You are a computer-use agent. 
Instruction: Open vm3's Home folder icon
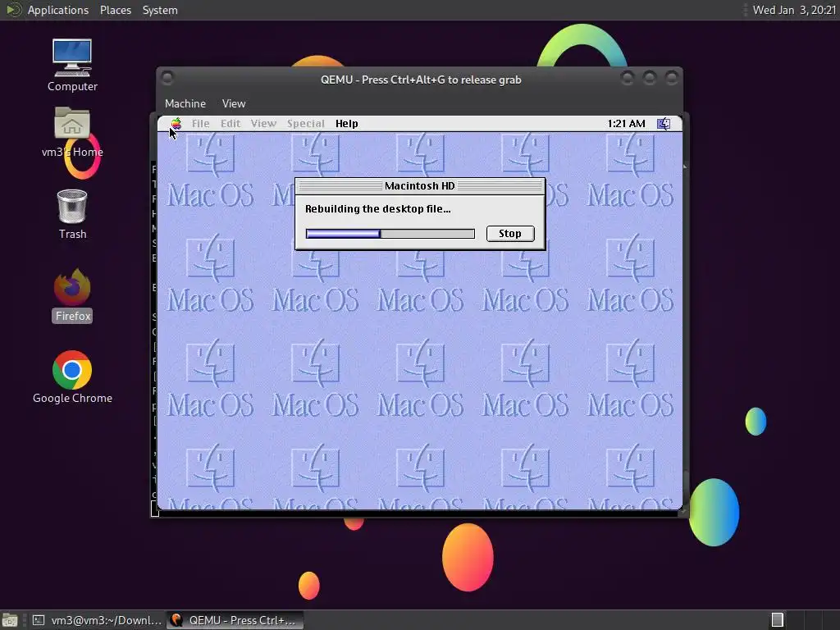point(72,132)
